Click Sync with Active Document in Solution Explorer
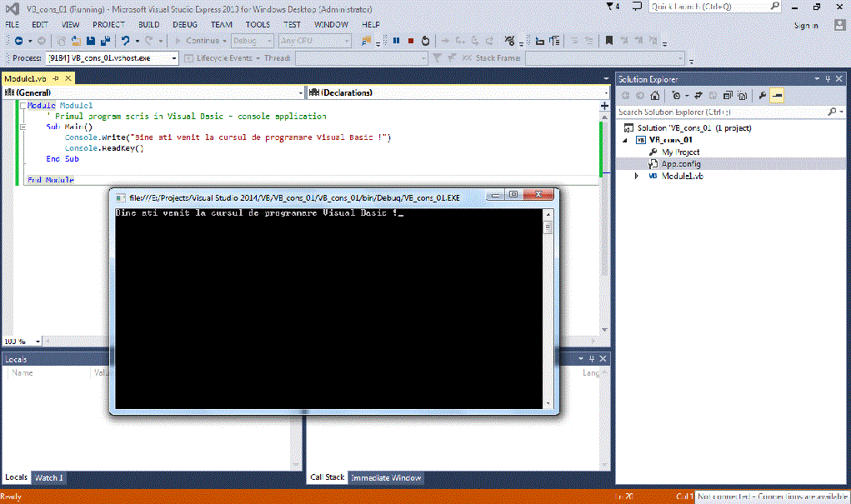The height and width of the screenshot is (504, 851). point(698,96)
